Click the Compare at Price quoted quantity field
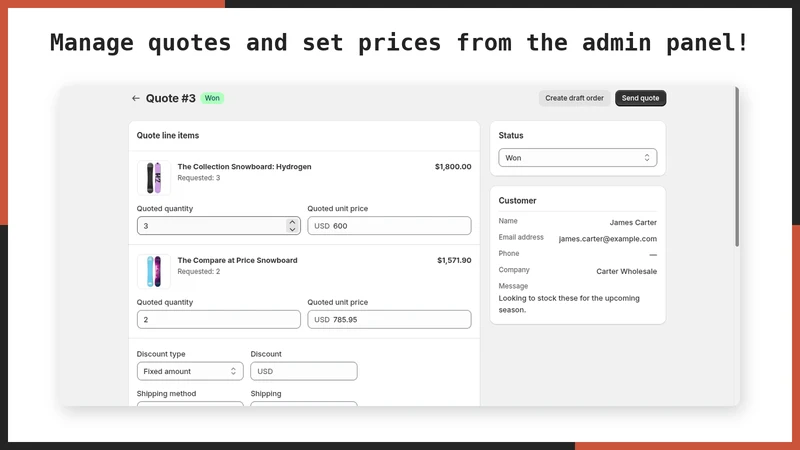Viewport: 800px width, 450px height. [218, 319]
